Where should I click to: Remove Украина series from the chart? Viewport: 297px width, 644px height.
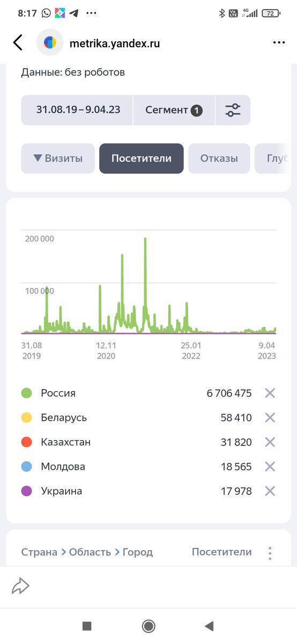click(270, 491)
